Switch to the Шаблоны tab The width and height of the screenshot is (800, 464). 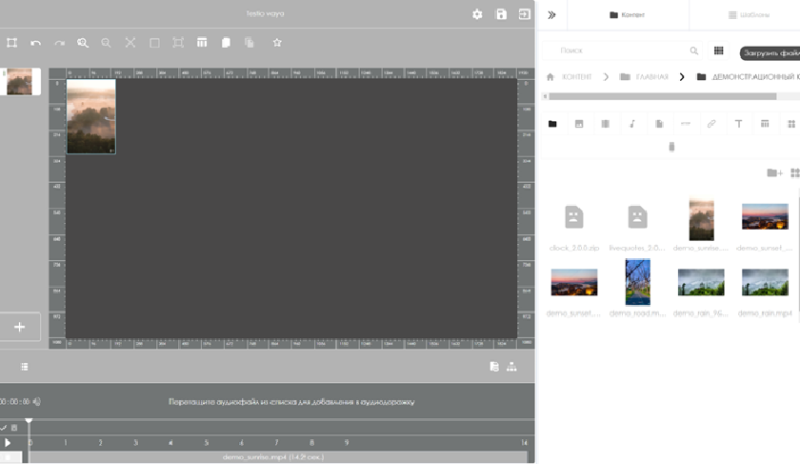pyautogui.click(x=749, y=15)
